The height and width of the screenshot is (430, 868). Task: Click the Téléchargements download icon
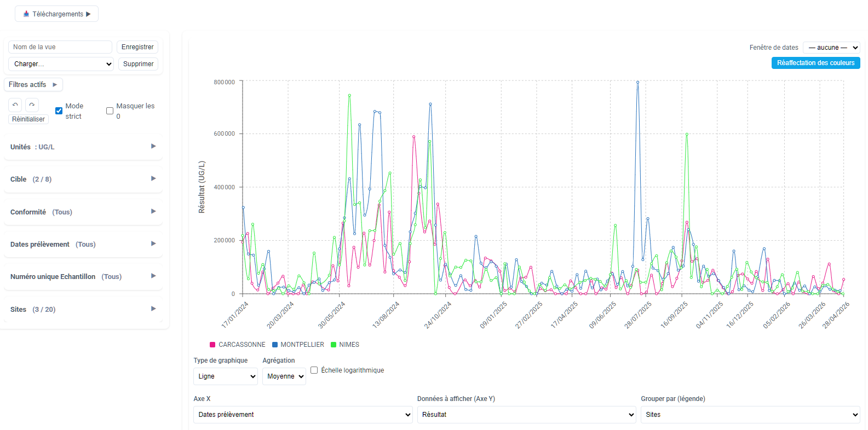click(x=26, y=14)
